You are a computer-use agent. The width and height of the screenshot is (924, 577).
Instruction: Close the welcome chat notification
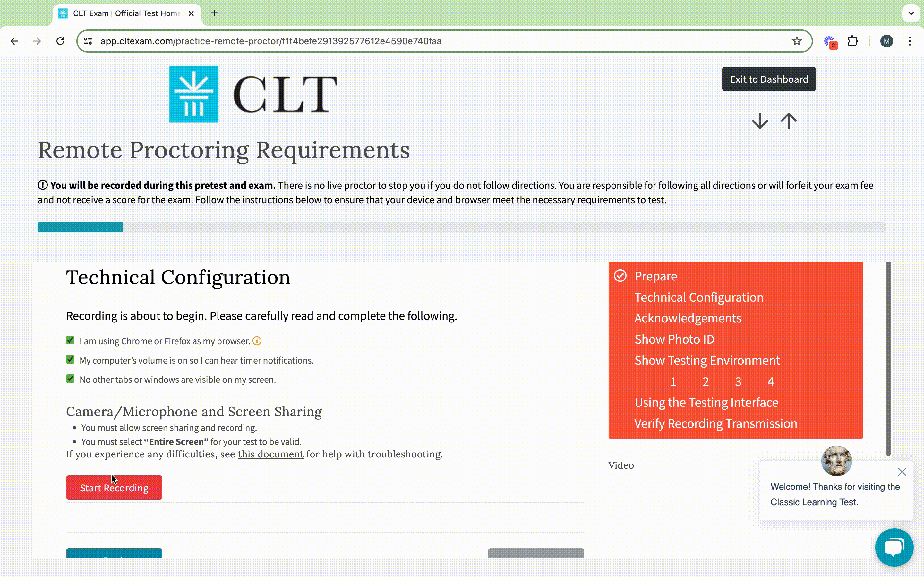click(x=902, y=472)
